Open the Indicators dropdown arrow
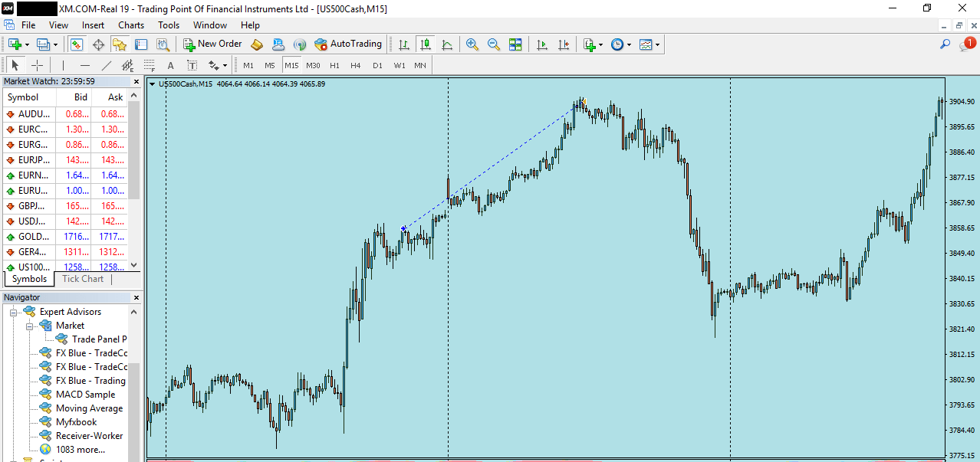Screen dimensions: 980x462 click(x=600, y=45)
